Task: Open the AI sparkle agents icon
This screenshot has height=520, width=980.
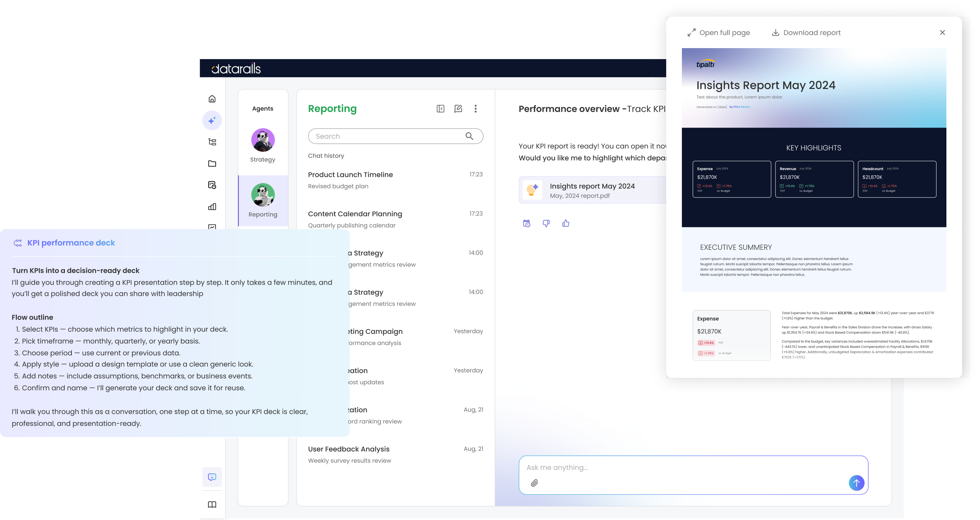Action: click(x=212, y=120)
